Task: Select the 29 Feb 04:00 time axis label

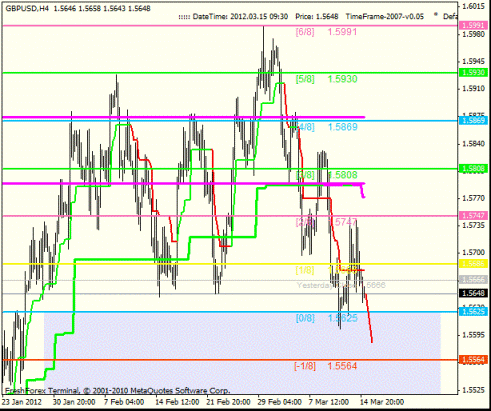Action: 279,402
